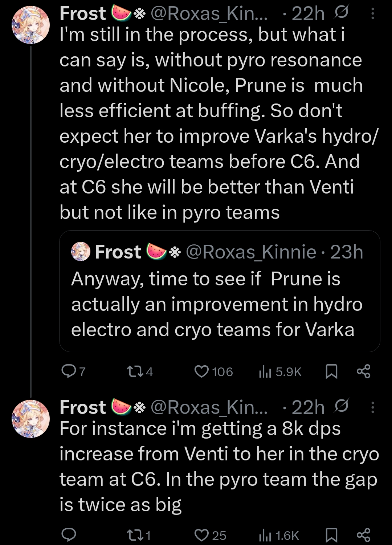Bookmark the first tweet about pyro resonance
The width and height of the screenshot is (392, 545).
(331, 371)
